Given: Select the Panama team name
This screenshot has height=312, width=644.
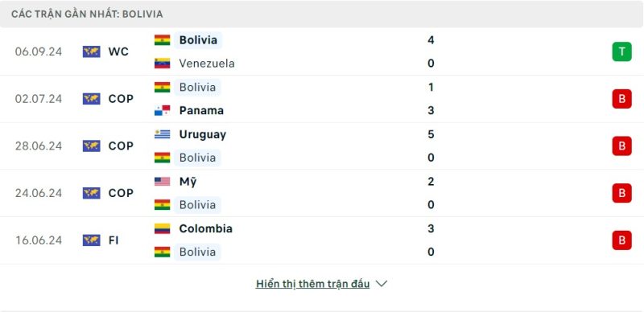Looking at the screenshot, I should [201, 110].
